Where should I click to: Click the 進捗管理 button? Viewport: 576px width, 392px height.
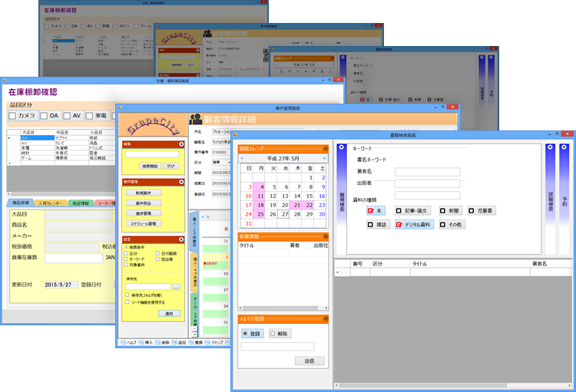click(144, 213)
